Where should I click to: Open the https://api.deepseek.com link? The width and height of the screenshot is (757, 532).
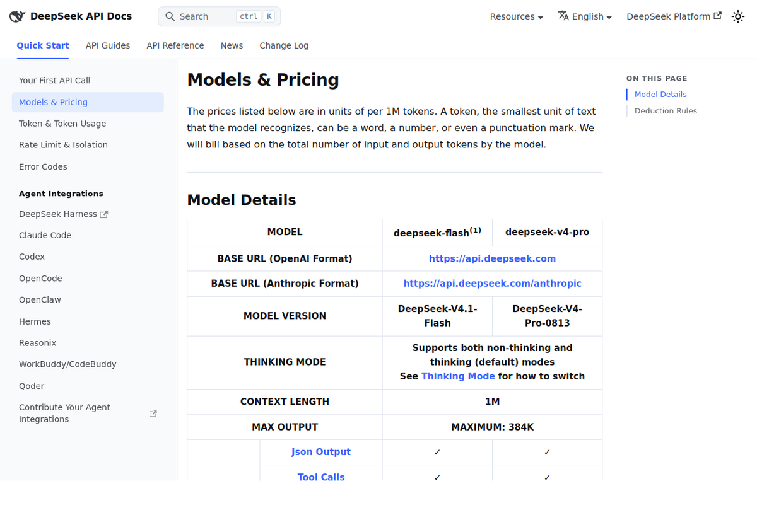pyautogui.click(x=492, y=258)
